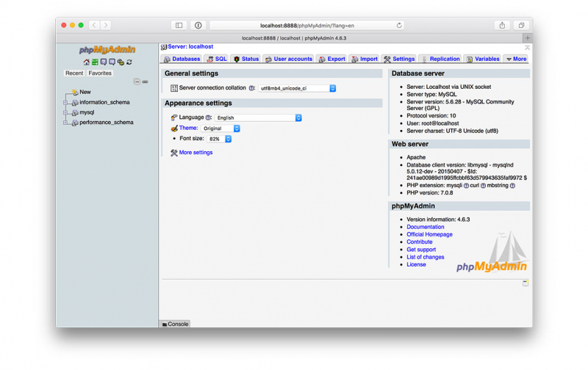Open navigation panel settings gear icon
This screenshot has width=588, height=370.
[121, 62]
